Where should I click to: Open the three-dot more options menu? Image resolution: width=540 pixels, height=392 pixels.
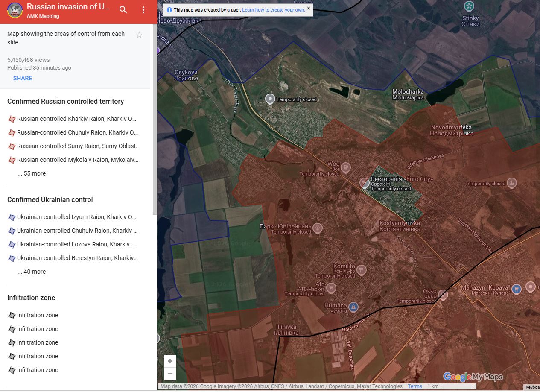pos(143,10)
